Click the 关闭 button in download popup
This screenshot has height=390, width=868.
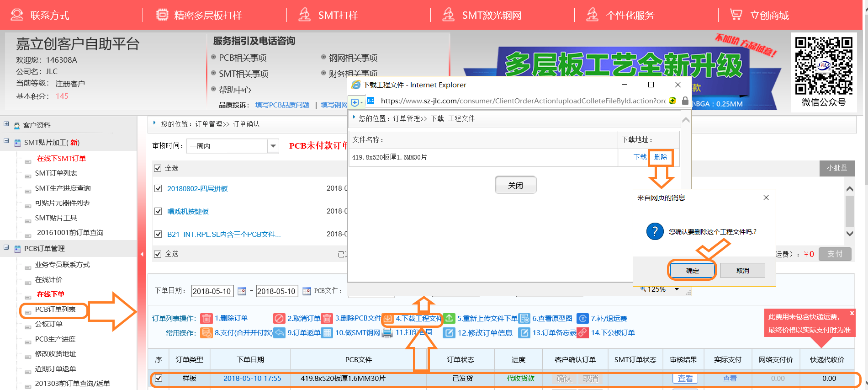coord(515,185)
